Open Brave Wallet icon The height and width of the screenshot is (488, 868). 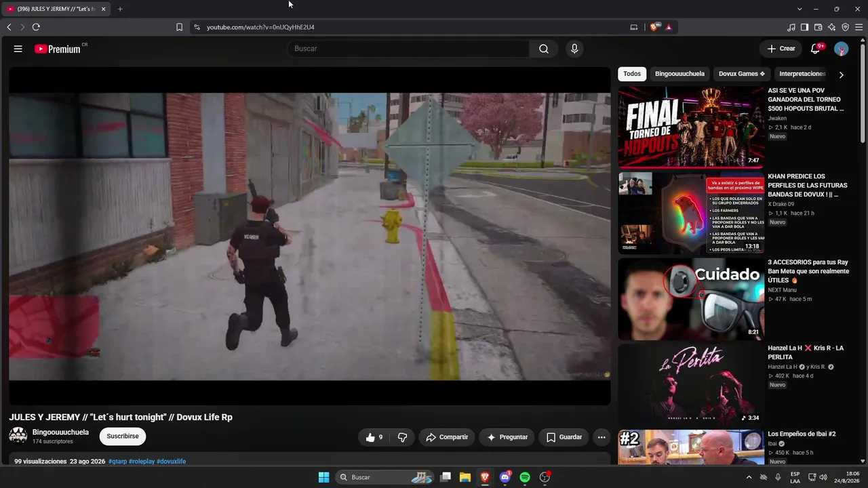[x=818, y=27]
